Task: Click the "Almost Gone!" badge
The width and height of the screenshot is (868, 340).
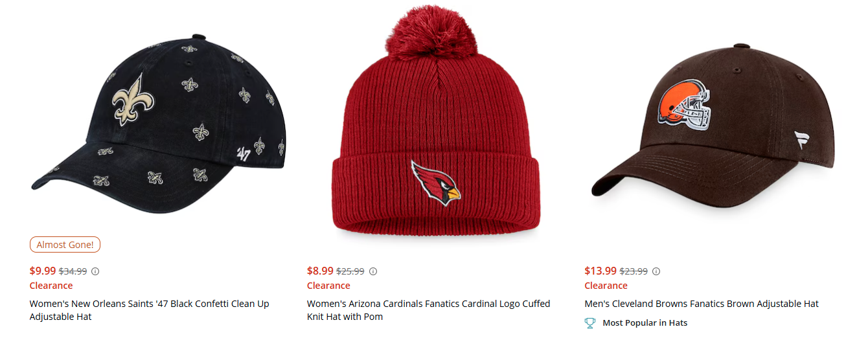Action: coord(65,245)
